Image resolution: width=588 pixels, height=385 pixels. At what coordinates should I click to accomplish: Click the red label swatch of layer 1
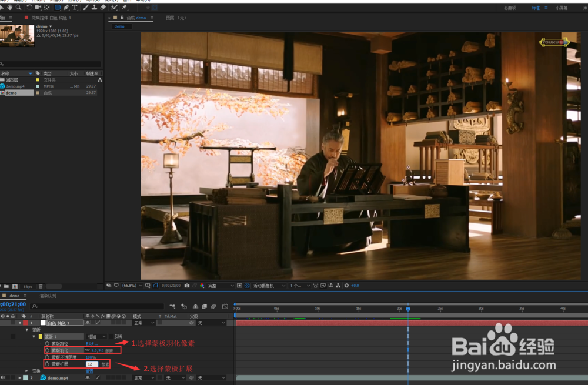(x=25, y=323)
